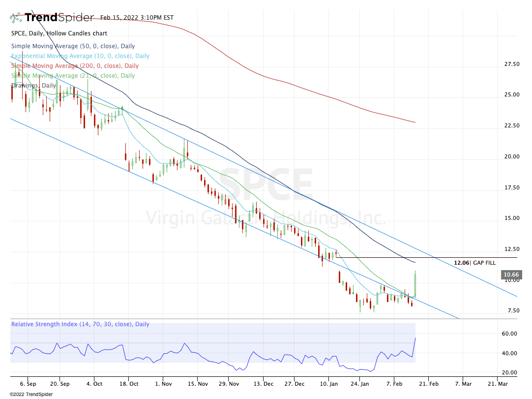Click the 7. Mar date label

[463, 384]
